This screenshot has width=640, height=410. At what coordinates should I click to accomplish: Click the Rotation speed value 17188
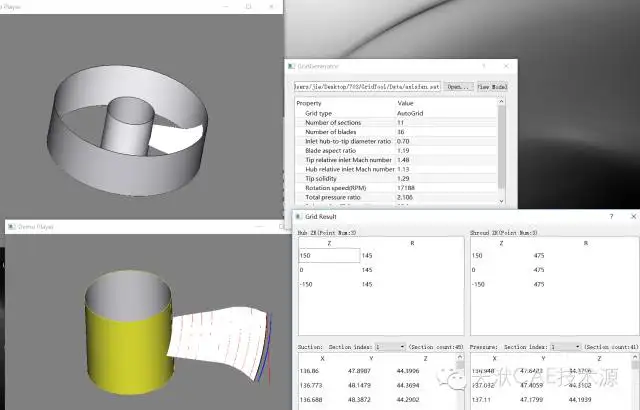coord(406,188)
